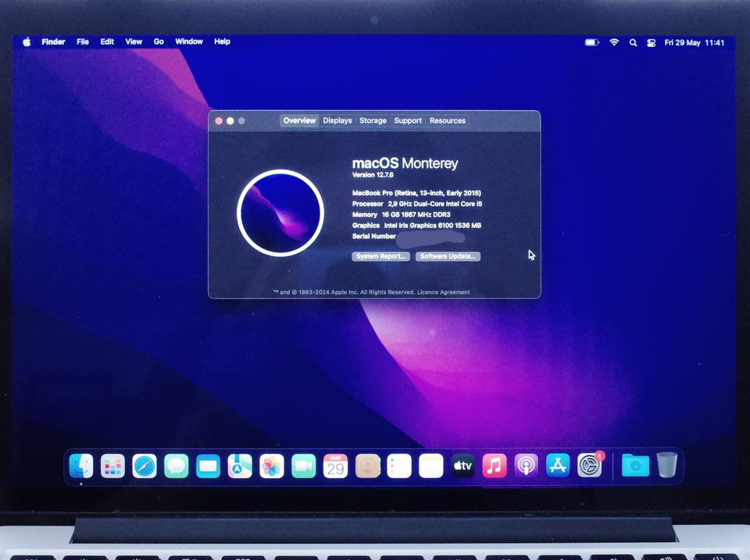
Task: Open the Window menu
Action: (x=189, y=41)
